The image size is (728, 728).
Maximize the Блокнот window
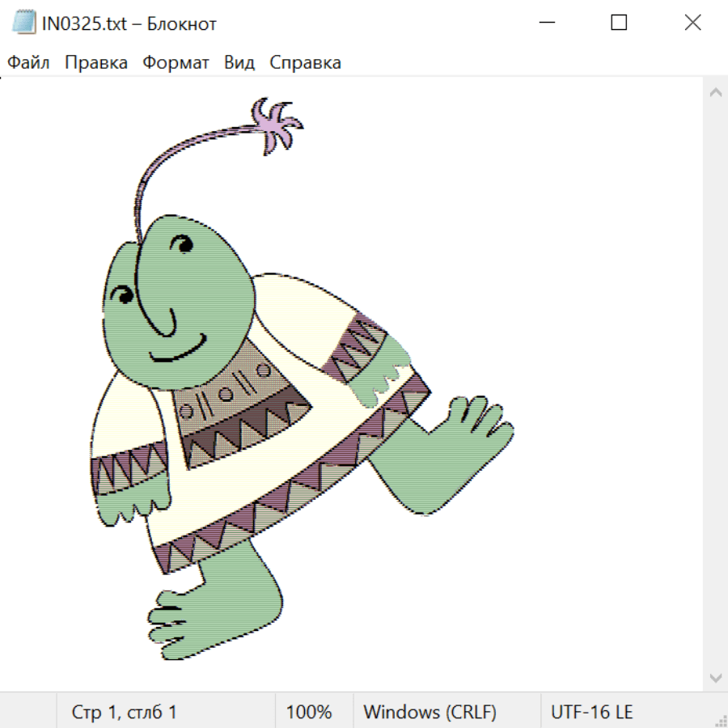click(619, 23)
